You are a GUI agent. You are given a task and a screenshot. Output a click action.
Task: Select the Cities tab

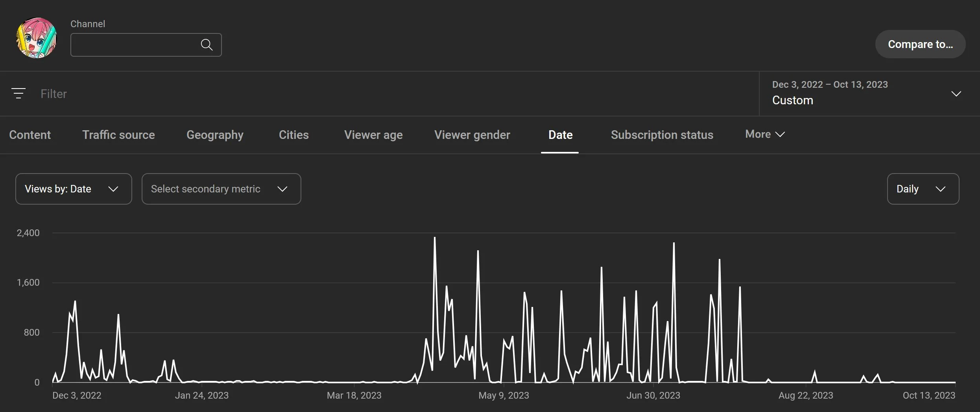tap(293, 135)
